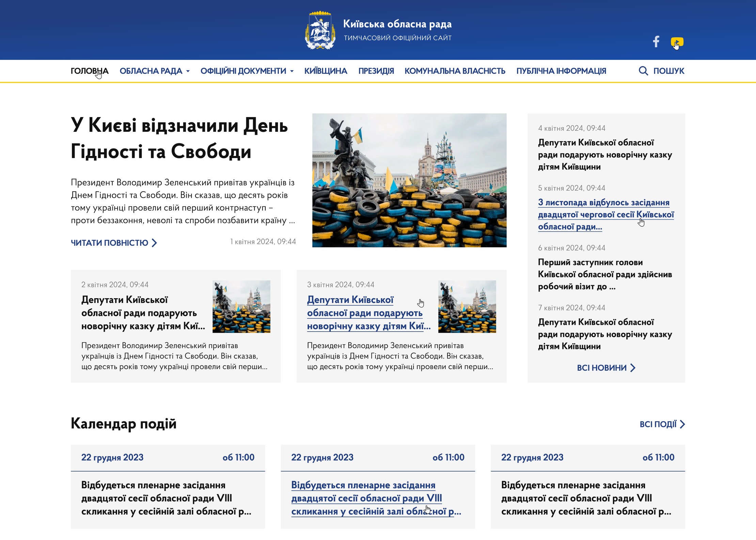Open the ПРЕЗИДІЯ menu item
Screen dimensions: 756x540
376,71
